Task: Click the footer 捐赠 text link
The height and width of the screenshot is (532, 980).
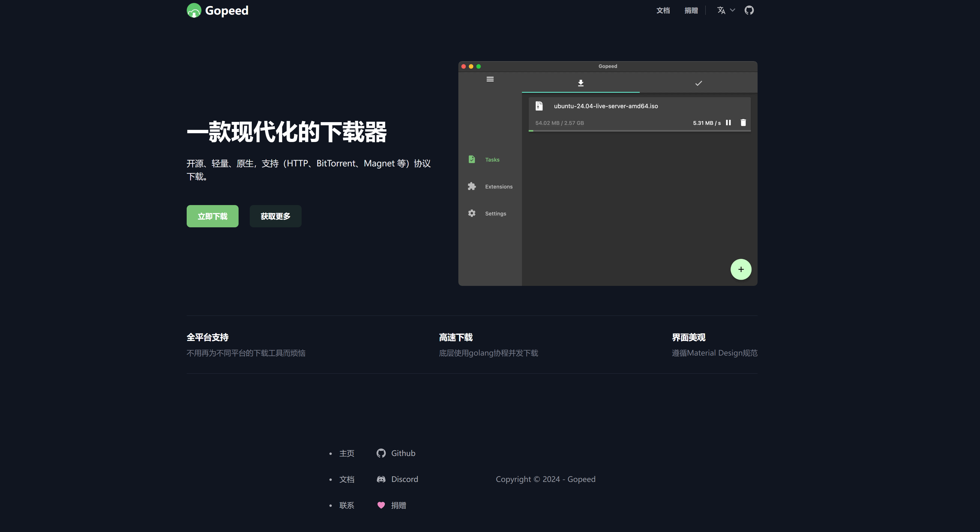Action: coord(398,505)
